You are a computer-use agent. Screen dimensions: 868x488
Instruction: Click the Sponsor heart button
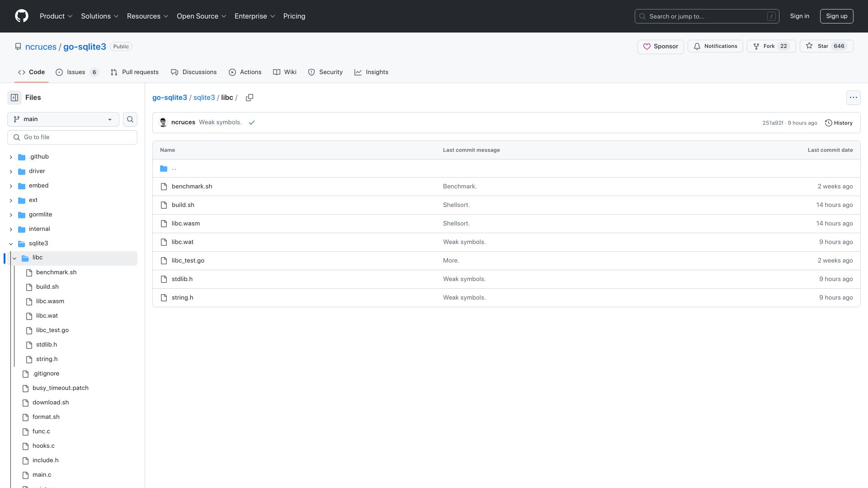tap(660, 47)
